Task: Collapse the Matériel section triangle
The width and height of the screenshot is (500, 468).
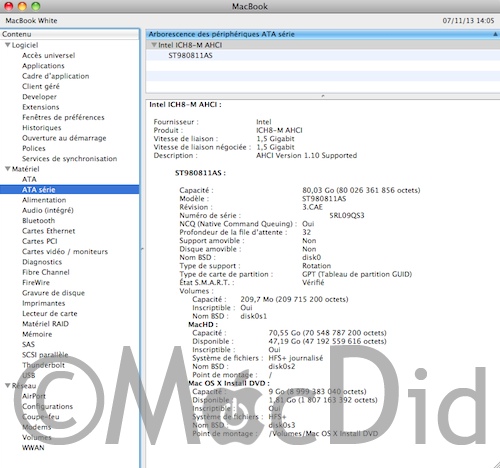Action: (8, 169)
